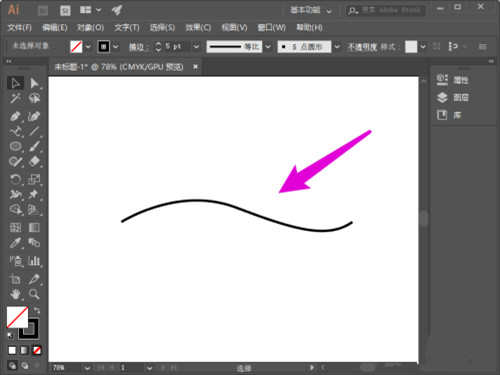Select the Hand tool
This screenshot has width=500, height=375.
[x=15, y=294]
